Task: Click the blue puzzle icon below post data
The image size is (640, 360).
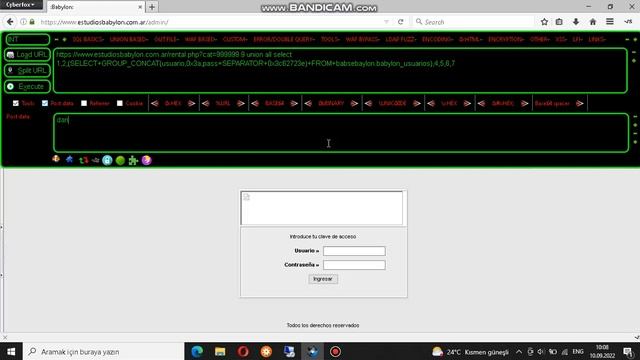Action: point(69,160)
